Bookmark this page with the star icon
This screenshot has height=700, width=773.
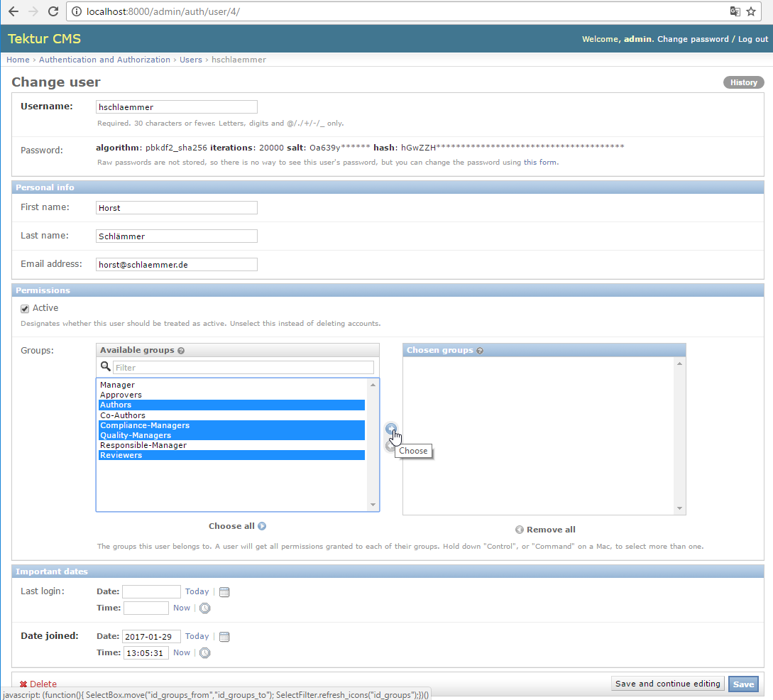pyautogui.click(x=751, y=11)
